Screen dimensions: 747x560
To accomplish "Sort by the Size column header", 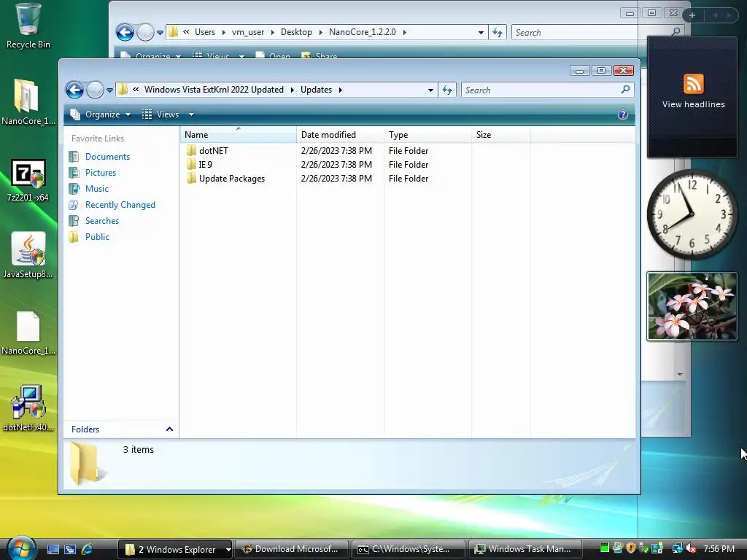I will pos(500,135).
